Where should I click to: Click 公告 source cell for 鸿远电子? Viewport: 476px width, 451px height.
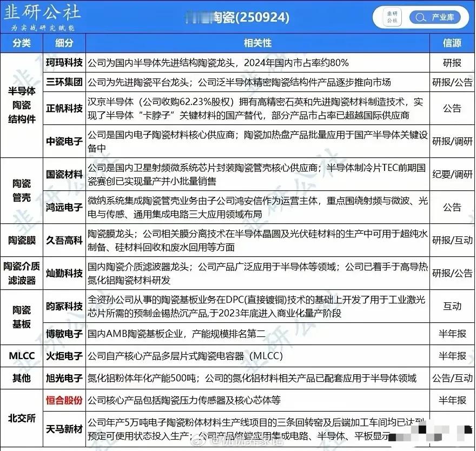(x=452, y=207)
